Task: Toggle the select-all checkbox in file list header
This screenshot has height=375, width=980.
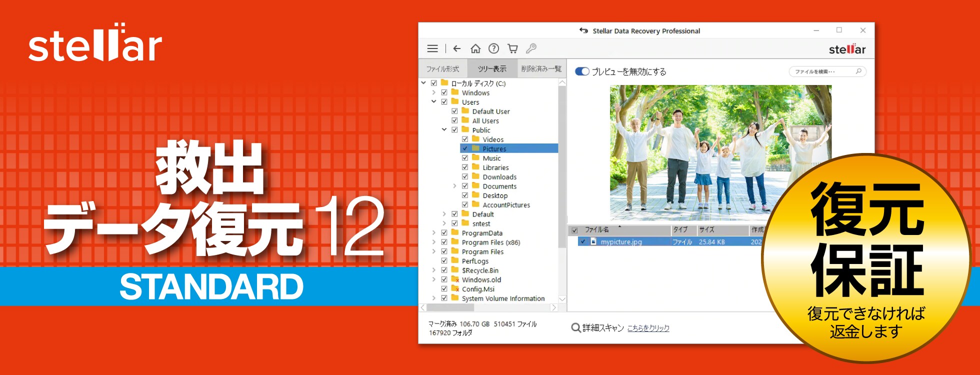Action: point(574,230)
